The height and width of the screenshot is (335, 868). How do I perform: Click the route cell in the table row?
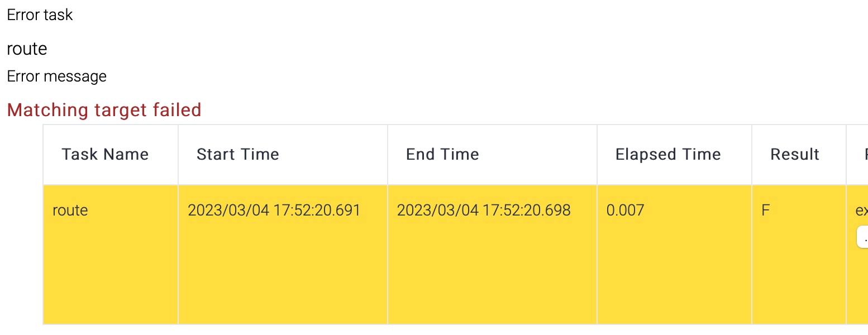pyautogui.click(x=70, y=210)
